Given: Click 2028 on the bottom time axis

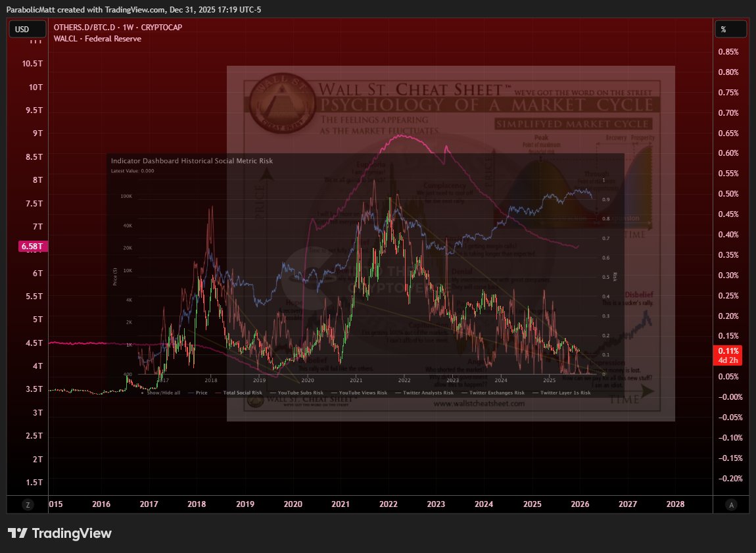Looking at the screenshot, I should point(676,504).
